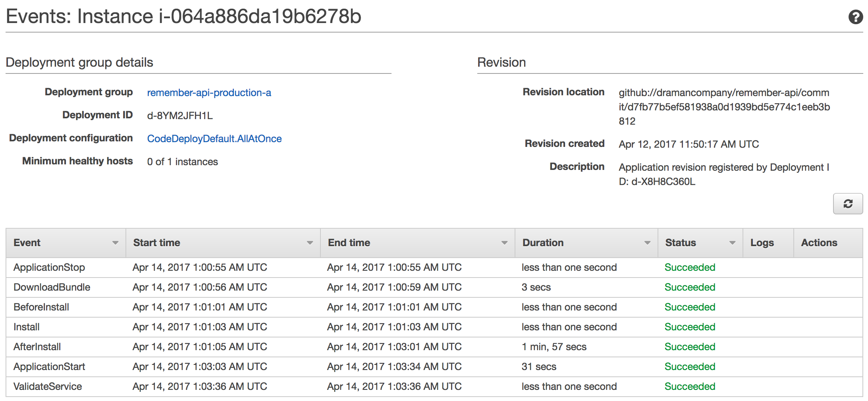Select the DownloadBundle event row

[x=434, y=287]
